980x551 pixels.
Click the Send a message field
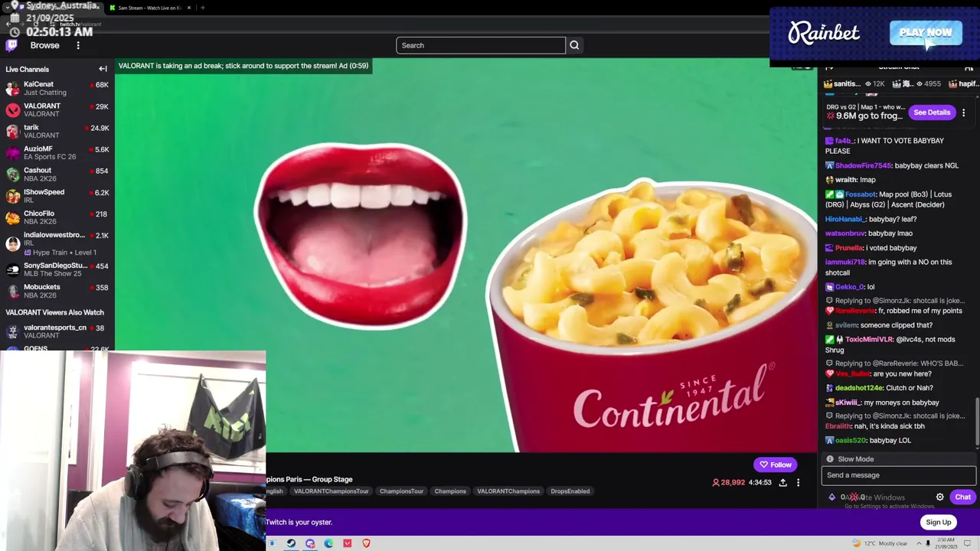click(899, 475)
